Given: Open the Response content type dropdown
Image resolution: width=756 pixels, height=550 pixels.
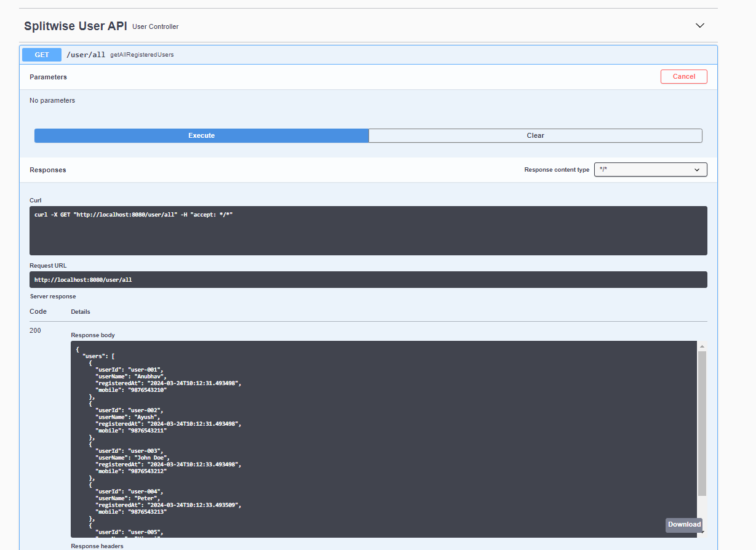Looking at the screenshot, I should pyautogui.click(x=650, y=170).
